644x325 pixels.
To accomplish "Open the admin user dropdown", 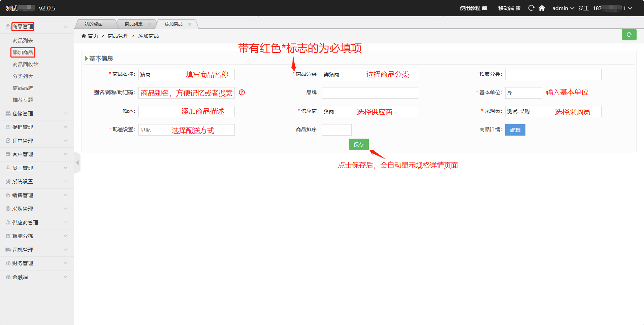I will coord(563,8).
